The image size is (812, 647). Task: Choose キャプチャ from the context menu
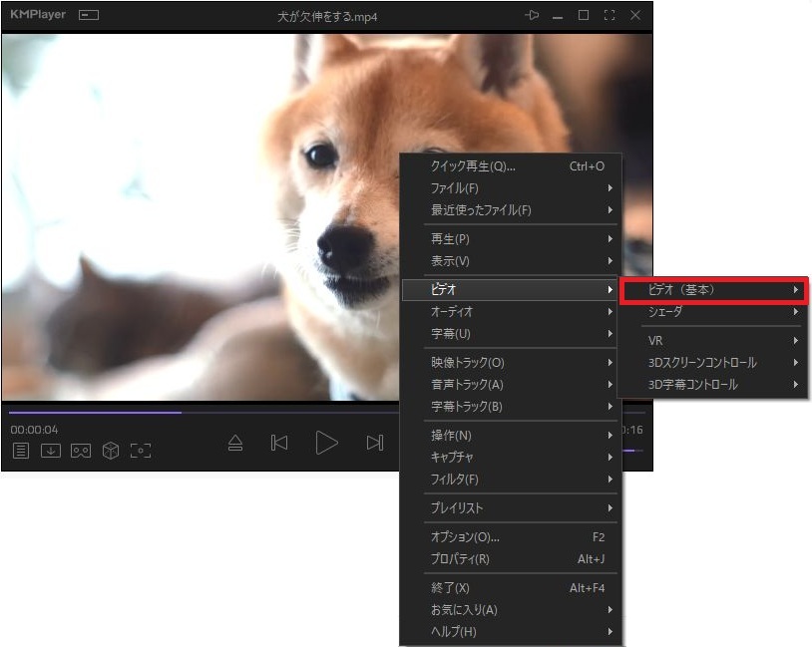tap(510, 458)
